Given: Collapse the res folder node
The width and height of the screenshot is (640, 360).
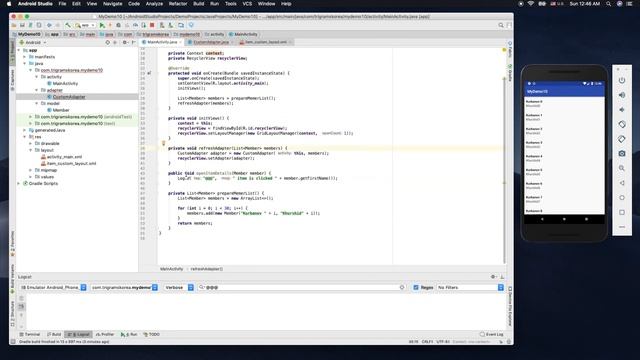Looking at the screenshot, I should point(25,137).
